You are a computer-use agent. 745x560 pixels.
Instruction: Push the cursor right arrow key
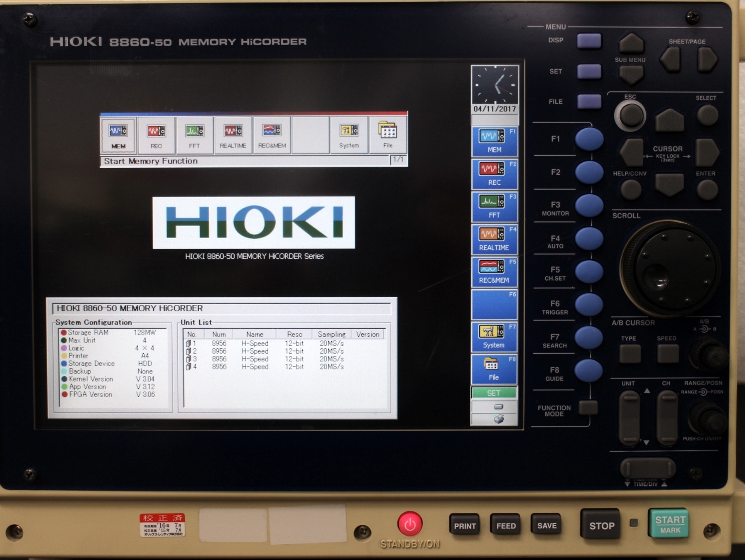point(707,152)
